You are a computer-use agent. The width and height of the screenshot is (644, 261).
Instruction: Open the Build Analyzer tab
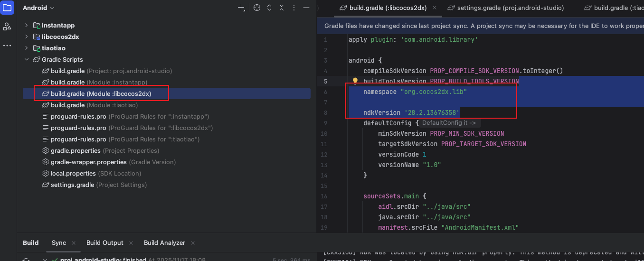click(x=164, y=242)
